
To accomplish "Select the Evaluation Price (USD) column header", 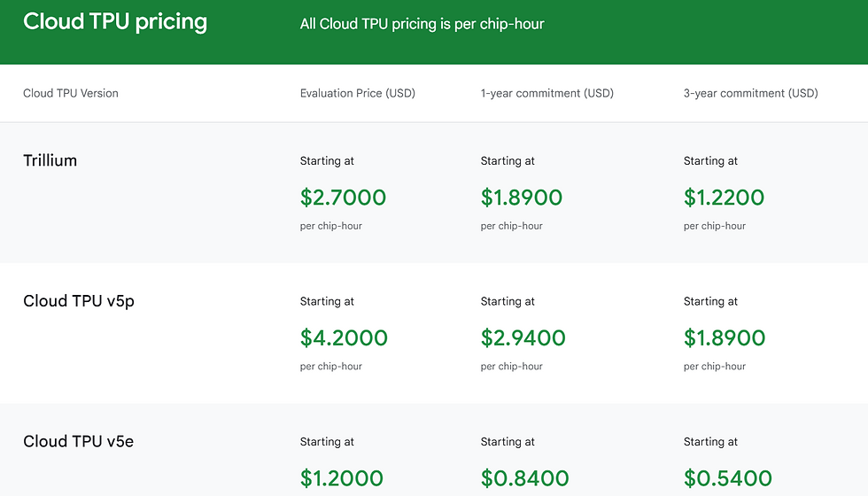I will tap(358, 93).
